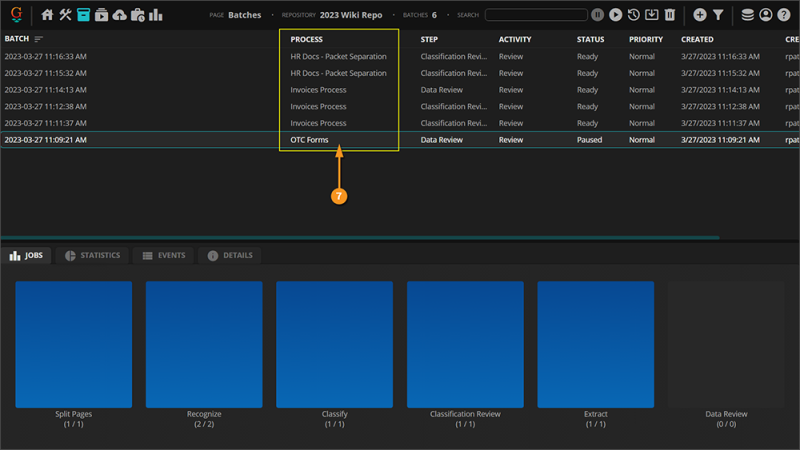Switch to the Events tab
The height and width of the screenshot is (450, 800).
(164, 256)
